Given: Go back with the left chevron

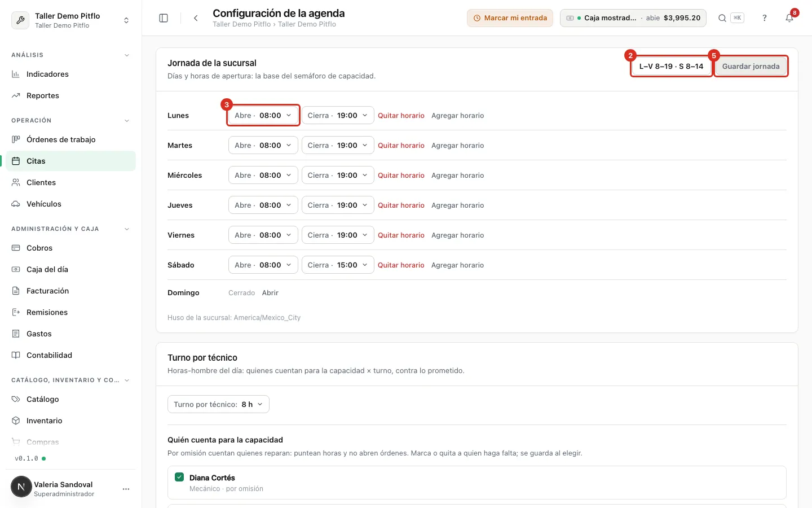Looking at the screenshot, I should (196, 18).
